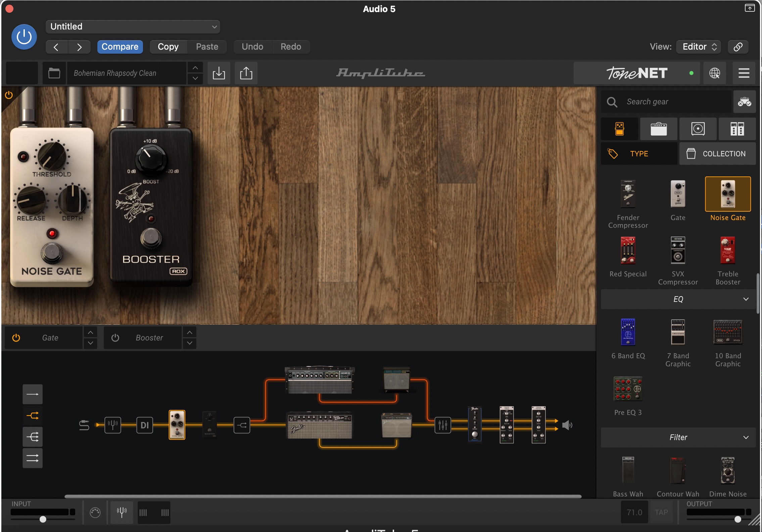
Task: Click the mixer block in signal chain
Action: (x=443, y=425)
